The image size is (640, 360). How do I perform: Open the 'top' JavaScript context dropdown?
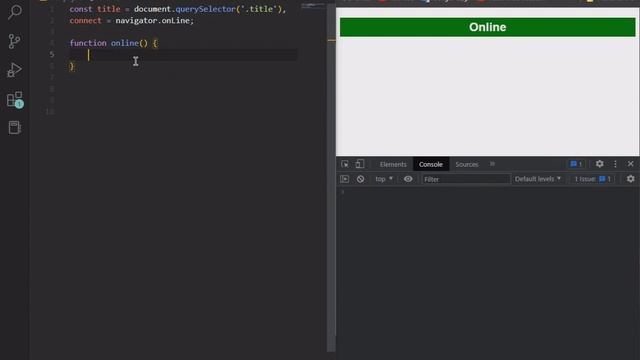click(x=384, y=179)
